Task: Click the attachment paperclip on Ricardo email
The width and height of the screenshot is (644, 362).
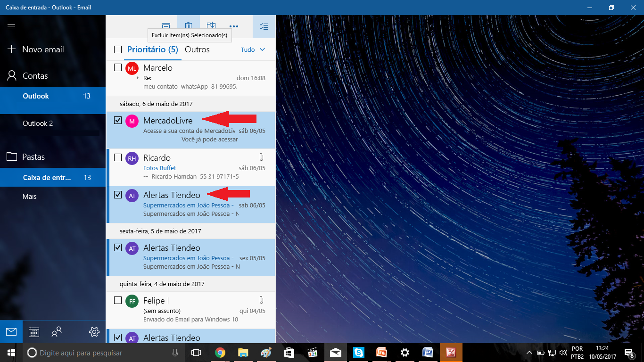Action: pyautogui.click(x=262, y=157)
